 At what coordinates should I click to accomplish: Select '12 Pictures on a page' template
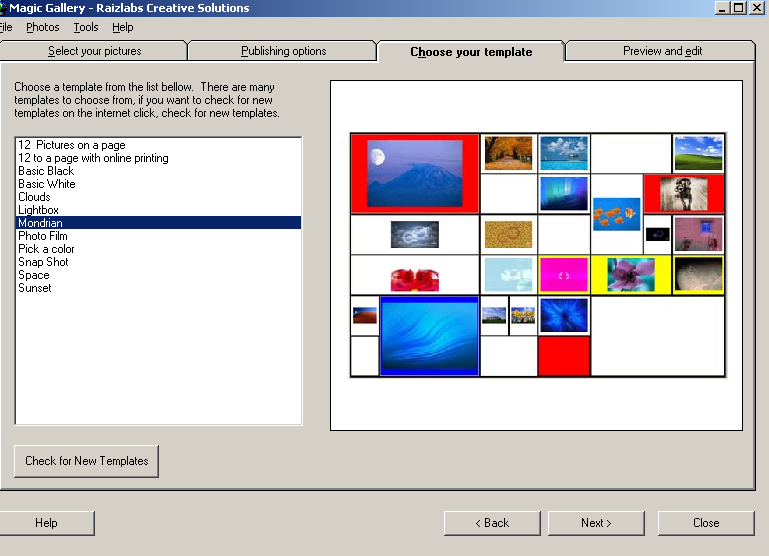(x=158, y=145)
